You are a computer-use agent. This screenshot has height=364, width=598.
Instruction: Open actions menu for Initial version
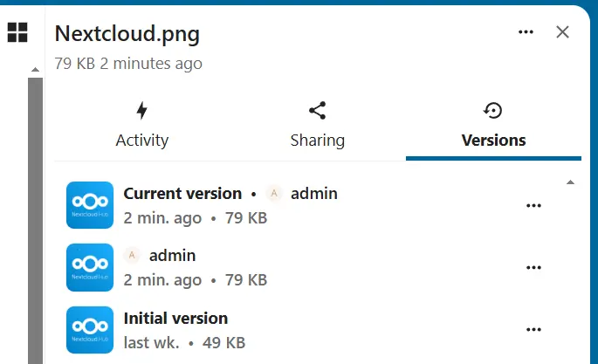pyautogui.click(x=533, y=330)
